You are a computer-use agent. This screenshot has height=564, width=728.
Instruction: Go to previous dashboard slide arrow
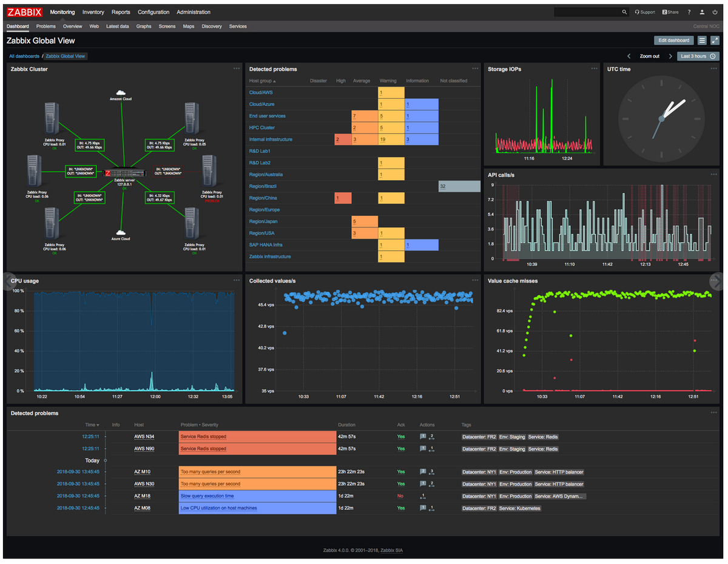[x=10, y=280]
